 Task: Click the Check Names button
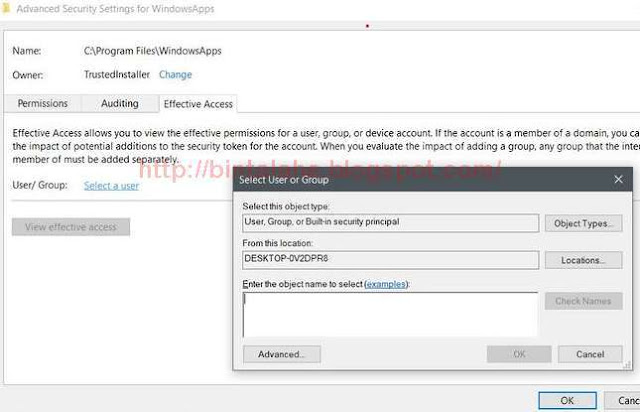point(583,301)
